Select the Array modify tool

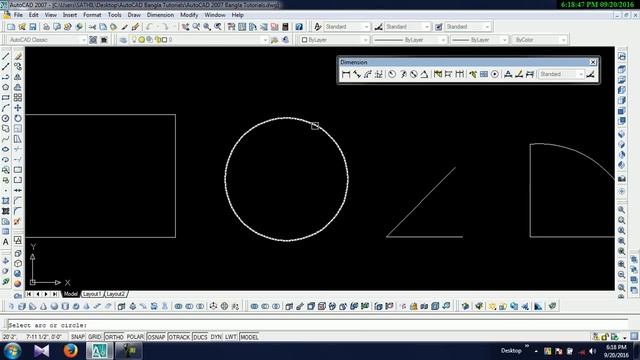tap(18, 98)
